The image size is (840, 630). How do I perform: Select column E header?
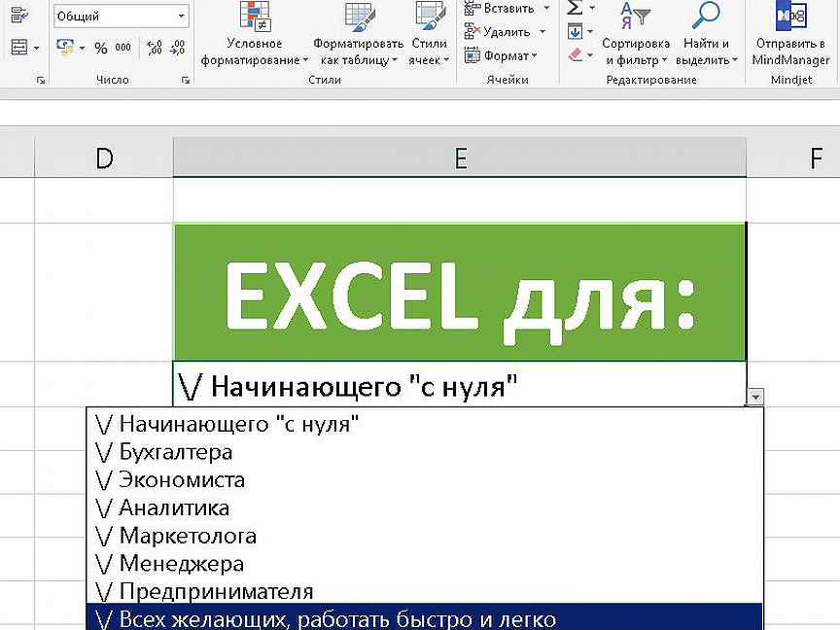coord(460,158)
